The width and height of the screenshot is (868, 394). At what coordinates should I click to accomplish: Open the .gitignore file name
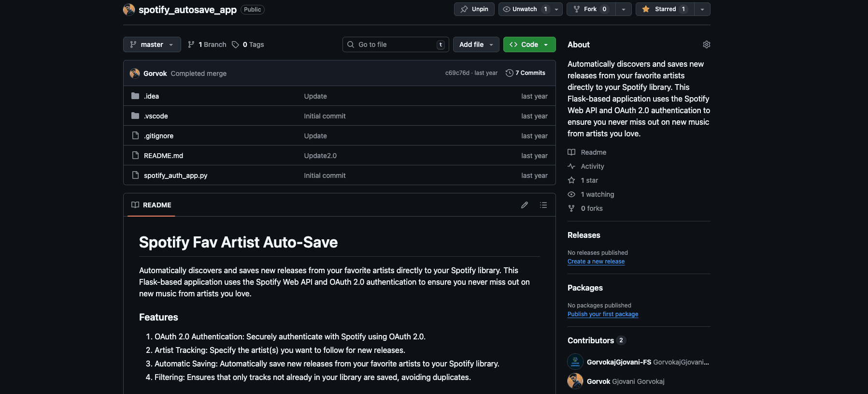[x=158, y=136]
